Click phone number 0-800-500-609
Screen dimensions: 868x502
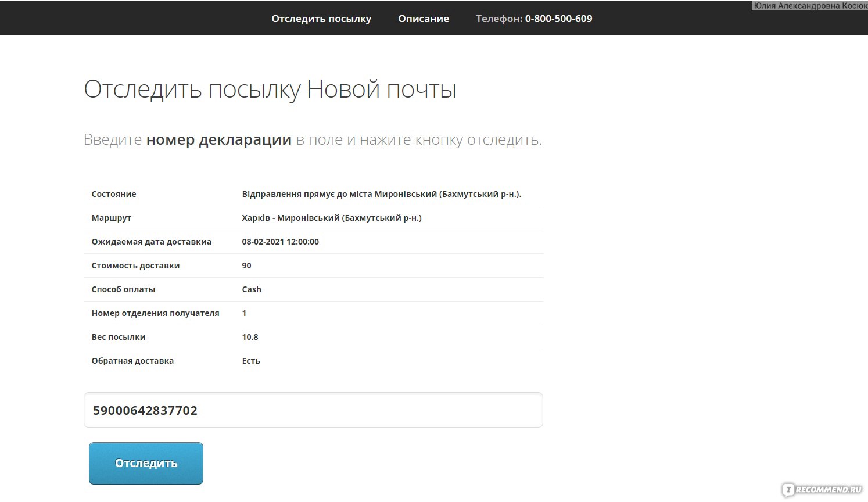pyautogui.click(x=559, y=19)
